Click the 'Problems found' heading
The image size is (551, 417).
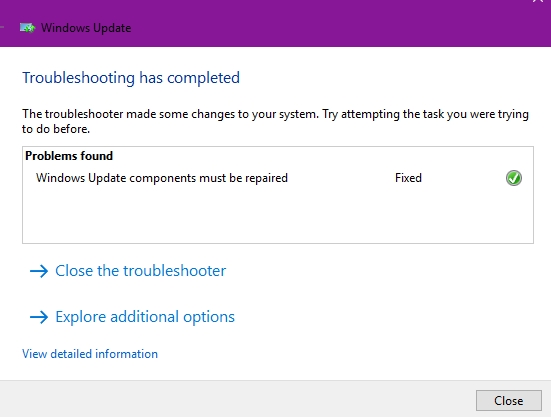click(x=69, y=156)
